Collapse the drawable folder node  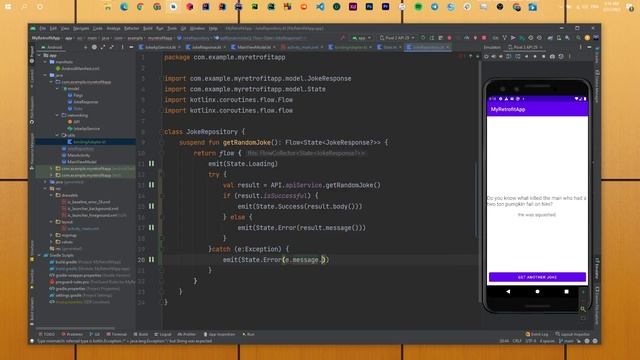[52, 195]
